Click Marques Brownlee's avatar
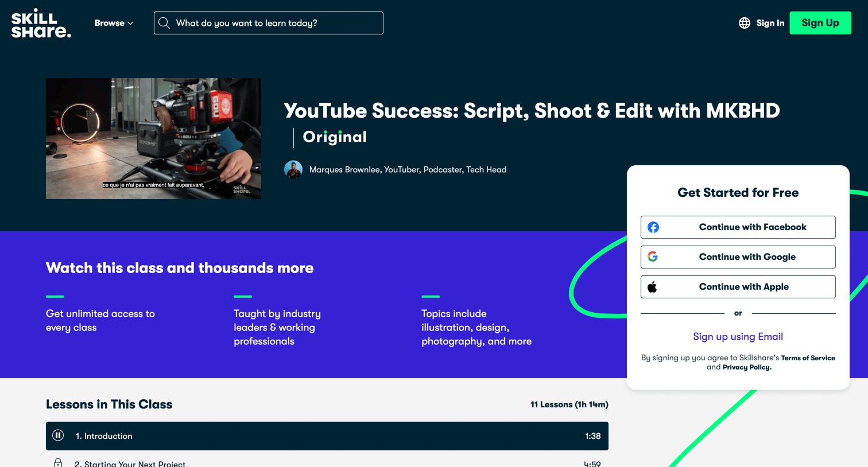 tap(293, 170)
